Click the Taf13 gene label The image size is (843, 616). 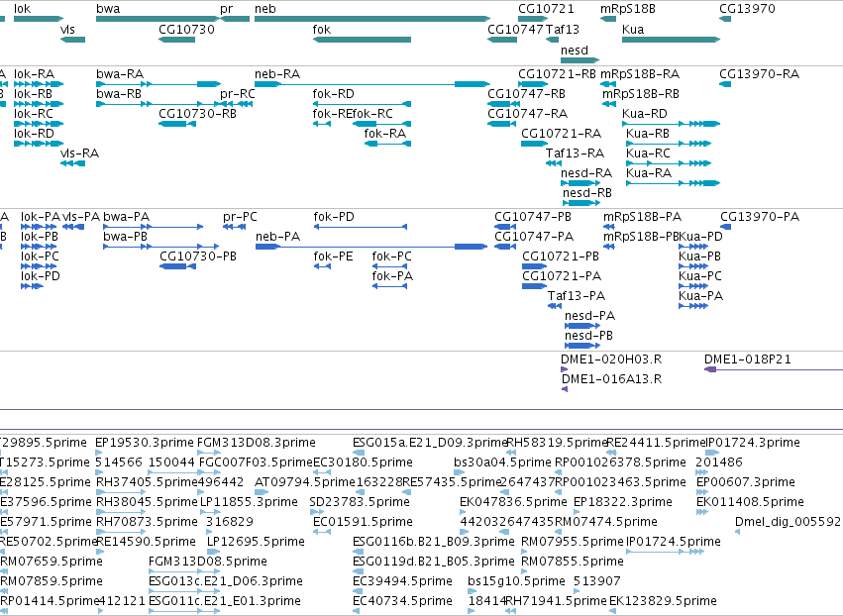tap(563, 29)
